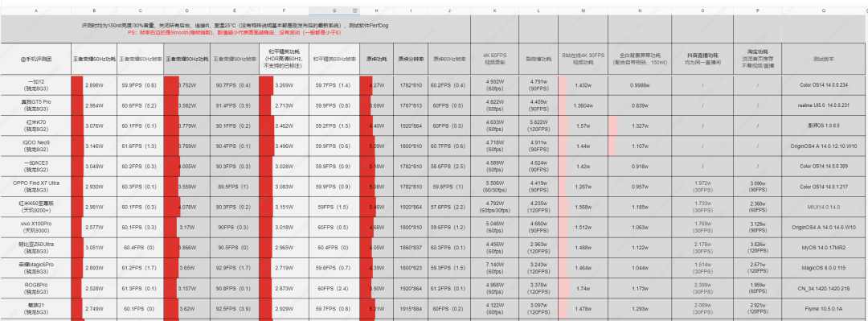
Task: Select column Q header
Action: tap(824, 10)
